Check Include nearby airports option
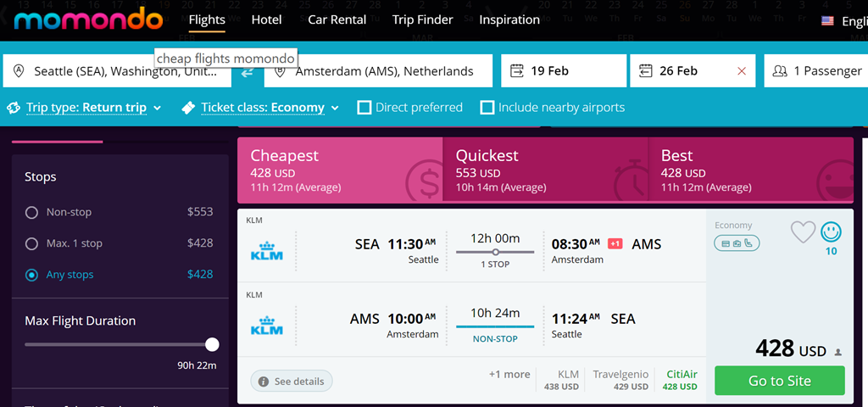 [487, 108]
